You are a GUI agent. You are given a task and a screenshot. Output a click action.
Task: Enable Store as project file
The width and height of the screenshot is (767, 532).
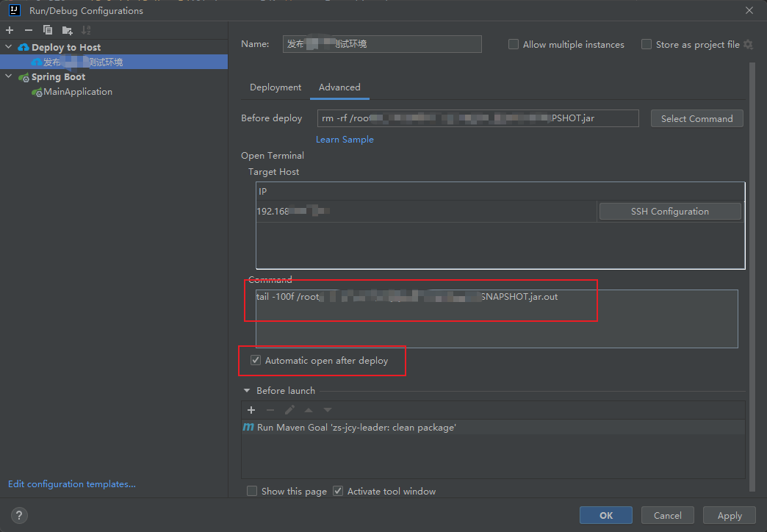click(647, 45)
